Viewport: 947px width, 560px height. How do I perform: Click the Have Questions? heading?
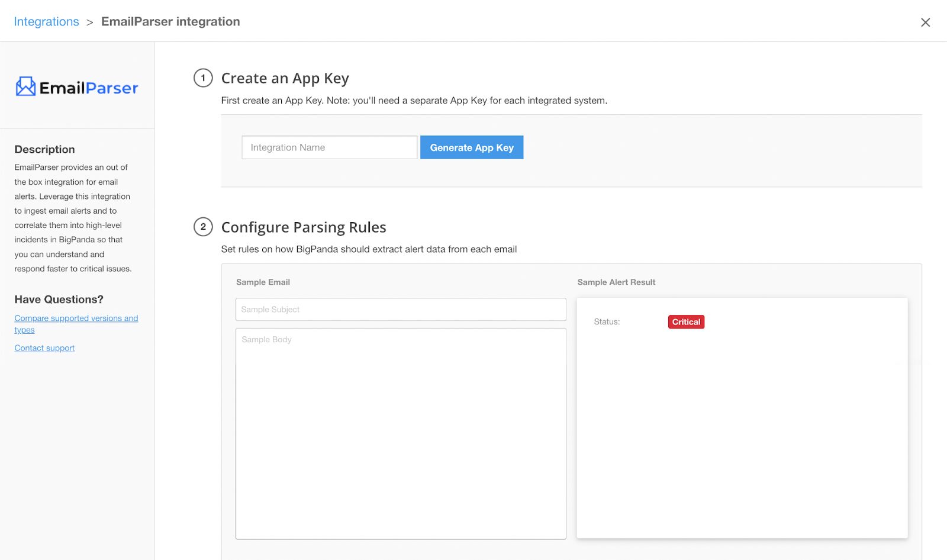[x=59, y=300]
